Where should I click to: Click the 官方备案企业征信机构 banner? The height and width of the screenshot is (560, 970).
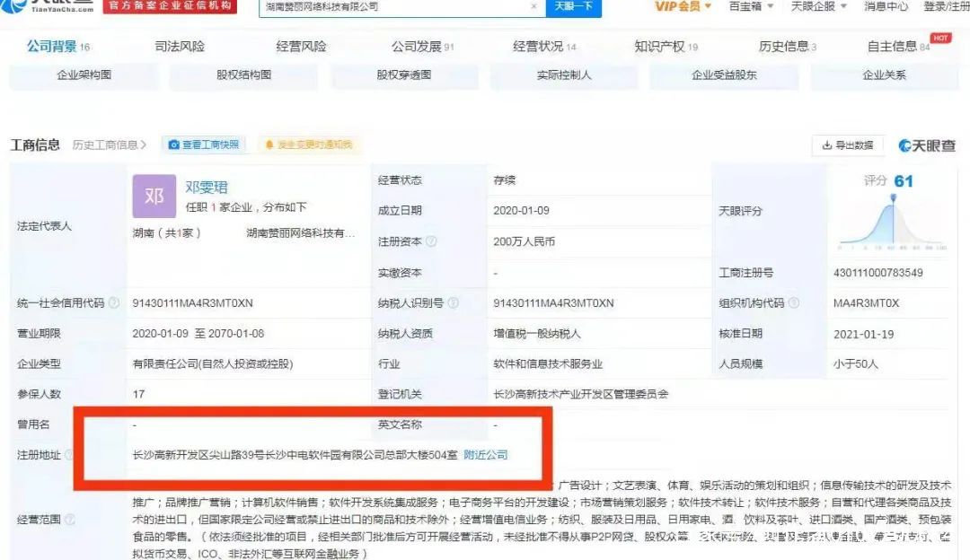coord(170,5)
